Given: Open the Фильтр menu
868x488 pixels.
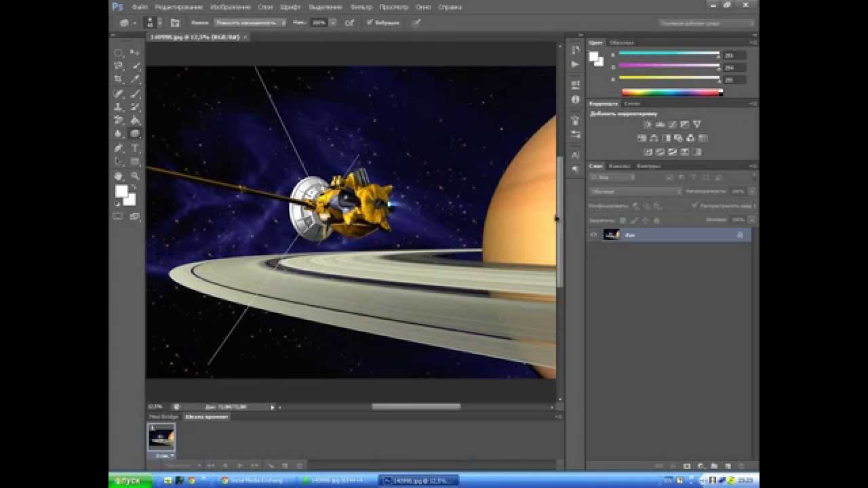Looking at the screenshot, I should click(361, 7).
